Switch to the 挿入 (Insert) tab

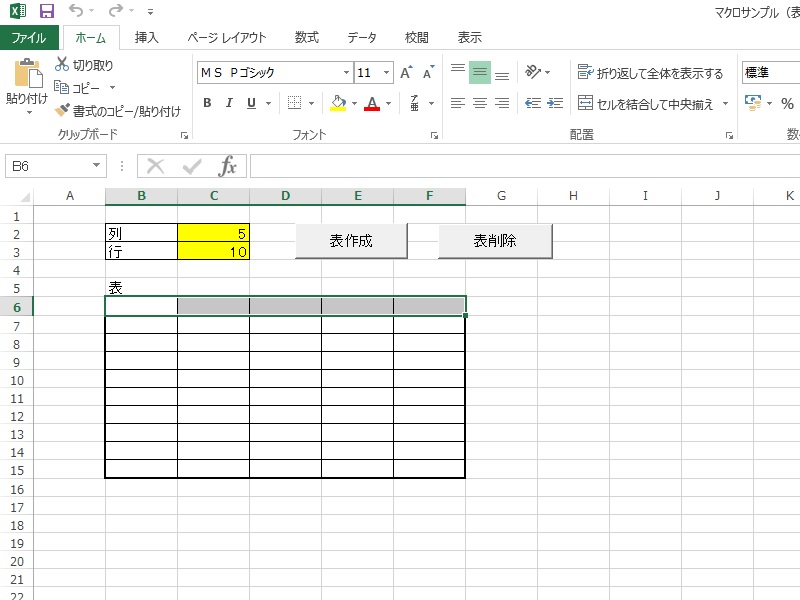147,38
